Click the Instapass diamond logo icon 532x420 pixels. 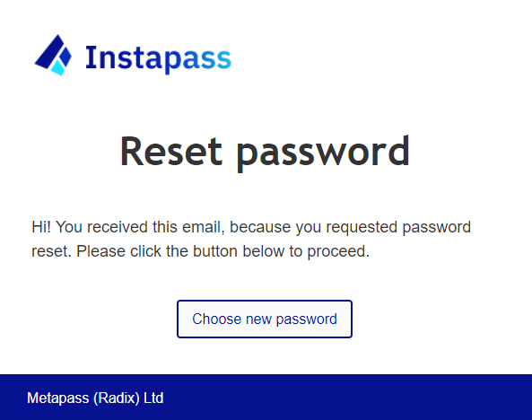53,55
